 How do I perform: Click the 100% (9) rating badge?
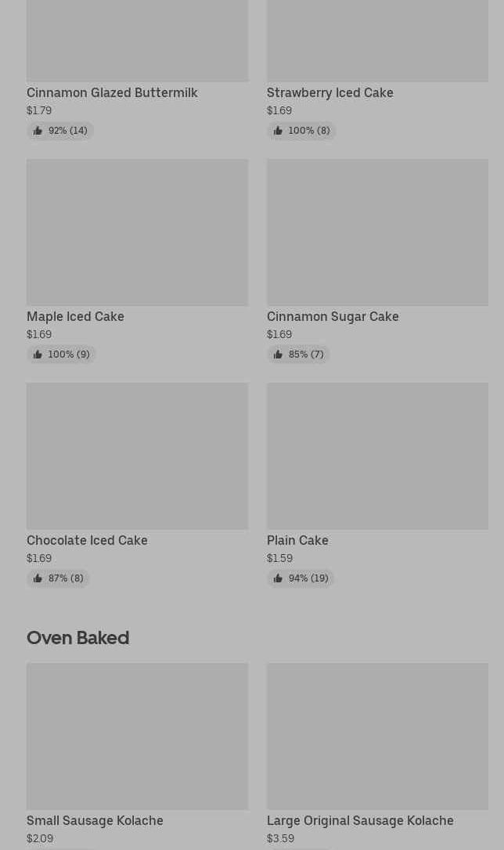(61, 355)
